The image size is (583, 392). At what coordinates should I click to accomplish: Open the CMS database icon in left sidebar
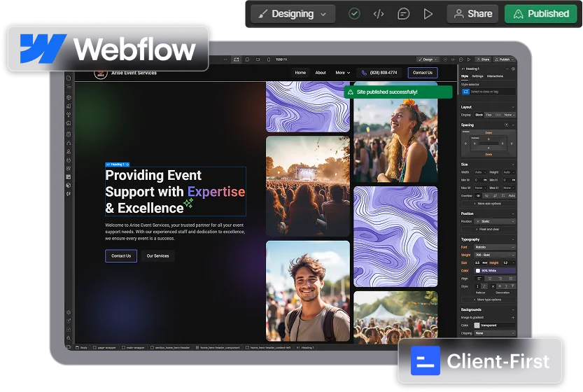tap(69, 134)
